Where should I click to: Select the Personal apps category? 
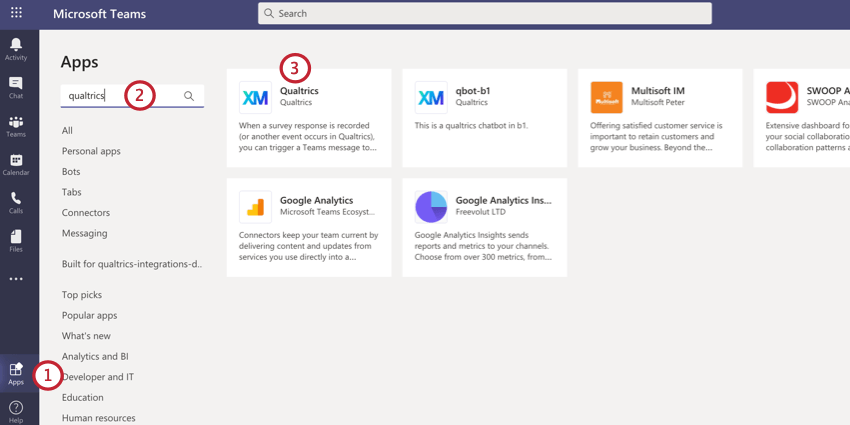coord(91,151)
